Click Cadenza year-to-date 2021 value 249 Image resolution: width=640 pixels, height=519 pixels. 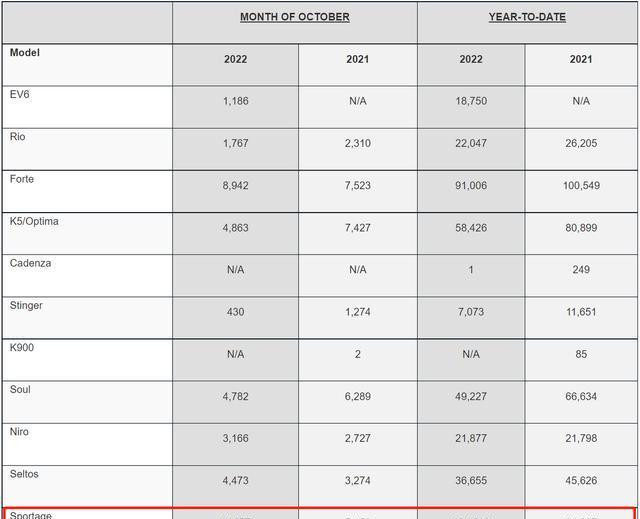tap(581, 270)
